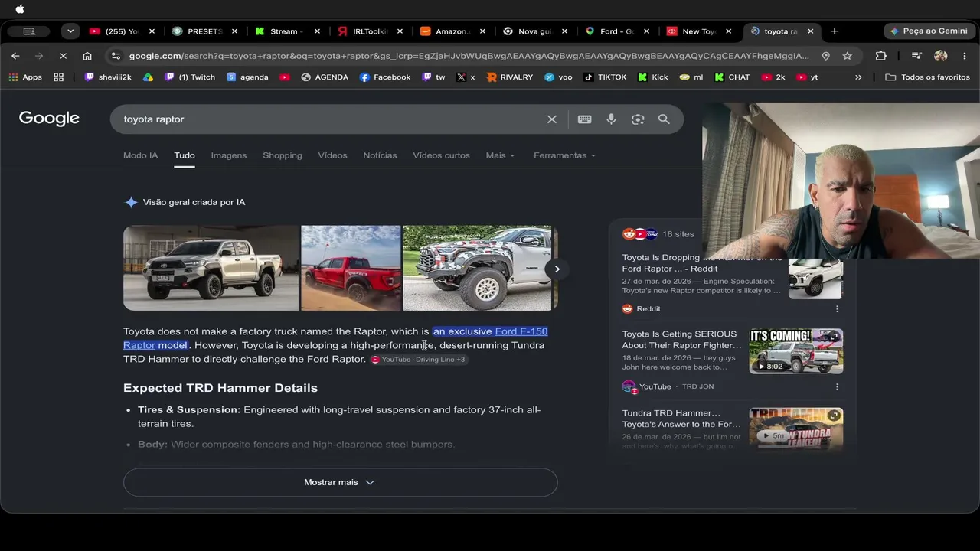Open the Apps bookmarks shortcut
Screen dimensions: 980x551
tap(25, 77)
